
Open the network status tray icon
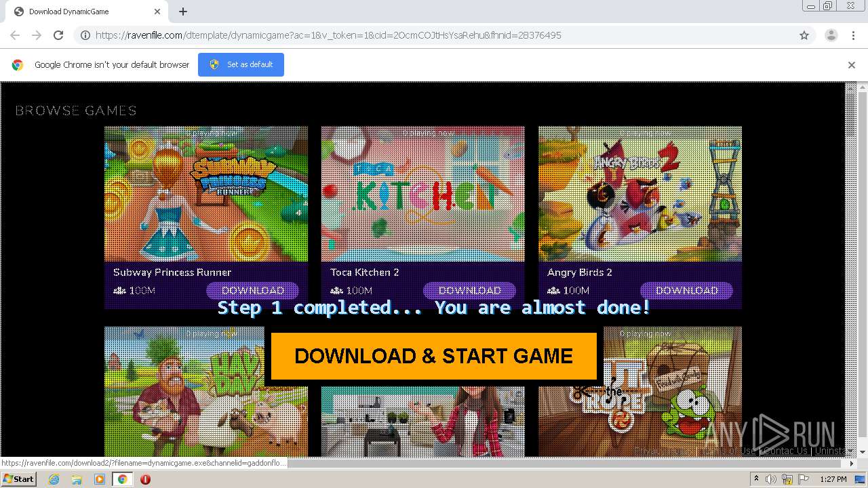(x=787, y=479)
